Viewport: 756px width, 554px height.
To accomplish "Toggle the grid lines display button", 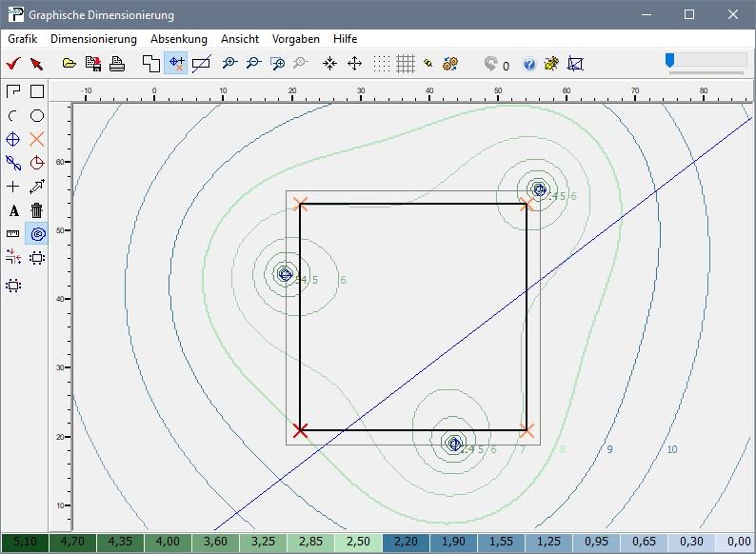I will click(x=406, y=64).
